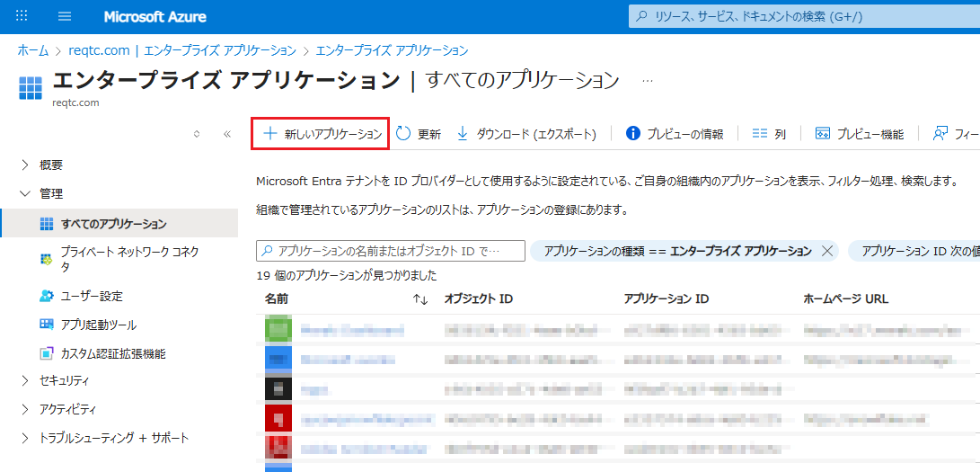
Task: Remove the アプリケーションの種類 filter with X
Action: 826,251
